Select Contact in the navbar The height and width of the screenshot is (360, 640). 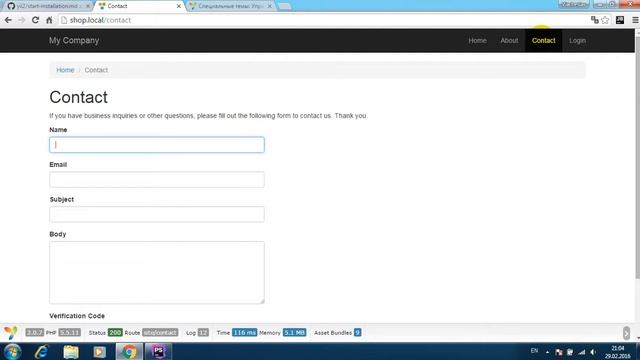tap(543, 40)
